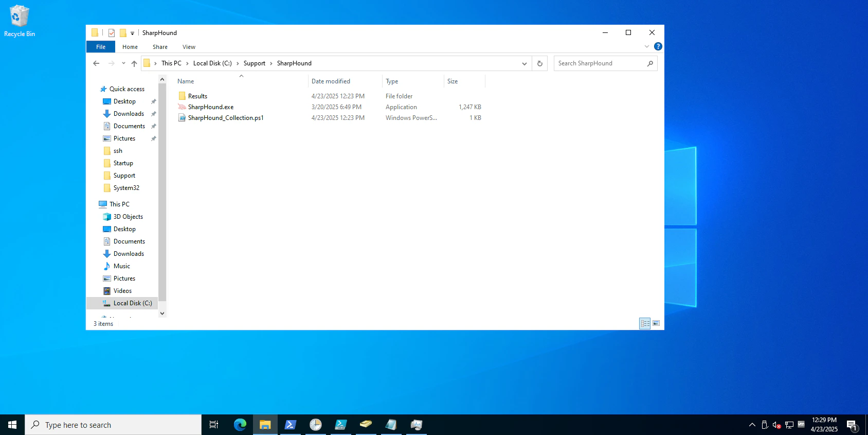Open Task View on the taskbar

tap(214, 425)
